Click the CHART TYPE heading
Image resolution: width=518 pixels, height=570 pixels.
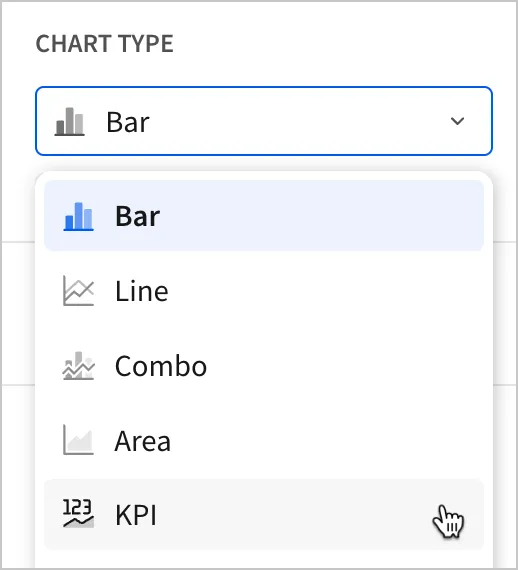pyautogui.click(x=105, y=44)
